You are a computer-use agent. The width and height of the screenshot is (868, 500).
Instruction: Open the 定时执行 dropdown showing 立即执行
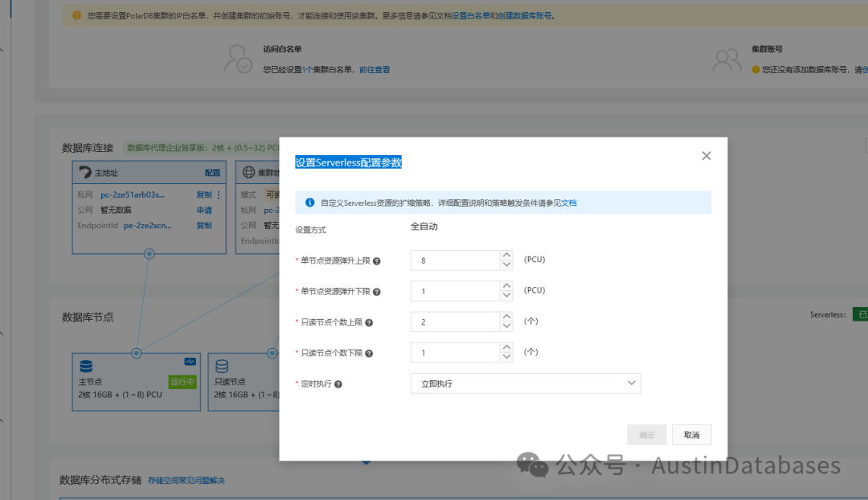coord(526,383)
